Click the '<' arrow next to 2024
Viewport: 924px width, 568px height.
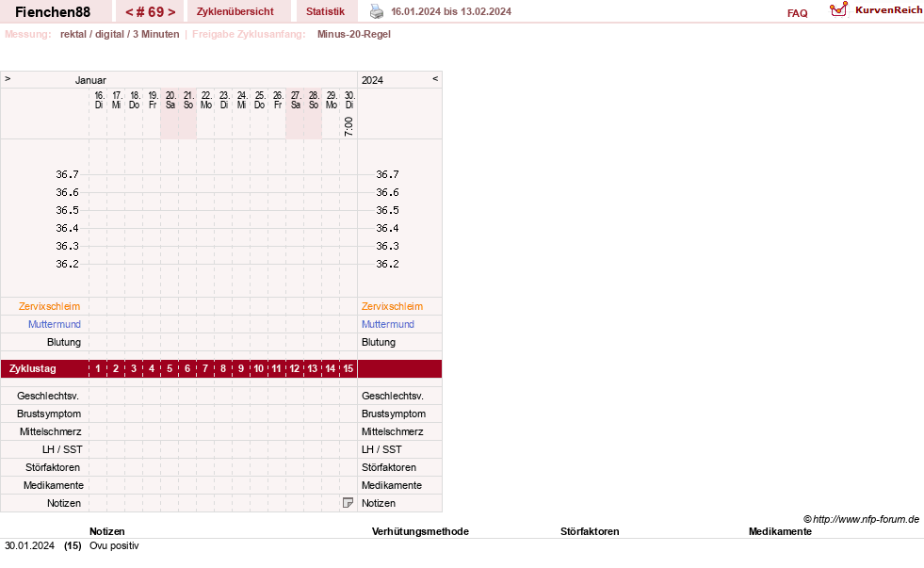(435, 79)
